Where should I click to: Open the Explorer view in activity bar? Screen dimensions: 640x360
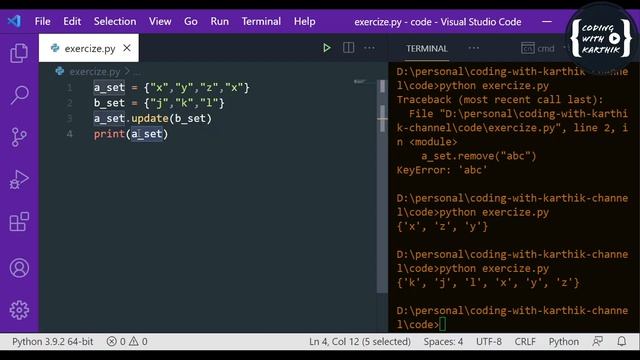pyautogui.click(x=19, y=53)
